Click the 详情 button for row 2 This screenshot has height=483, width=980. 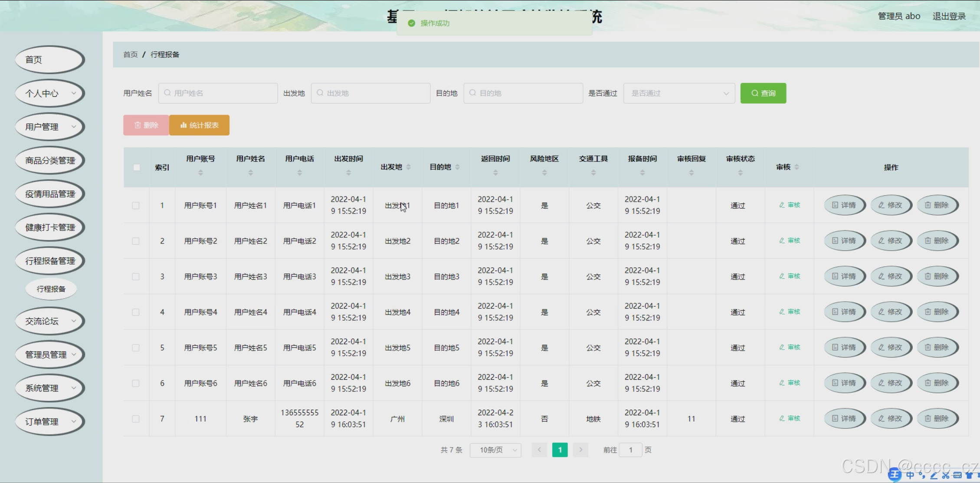point(844,241)
